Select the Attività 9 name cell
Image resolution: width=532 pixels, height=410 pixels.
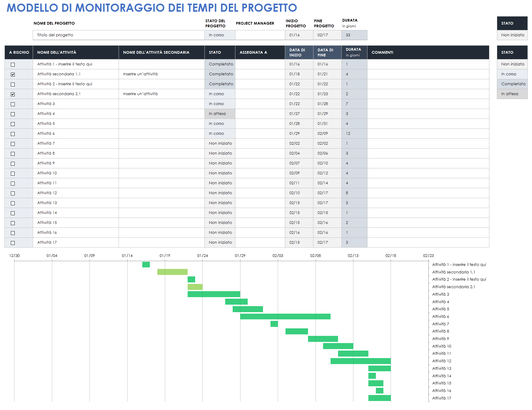point(76,163)
